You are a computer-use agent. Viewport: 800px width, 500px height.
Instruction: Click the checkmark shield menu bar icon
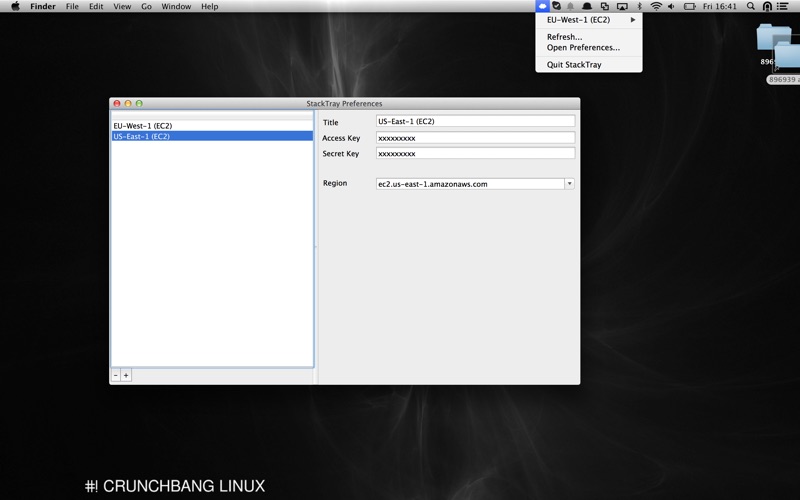557,6
